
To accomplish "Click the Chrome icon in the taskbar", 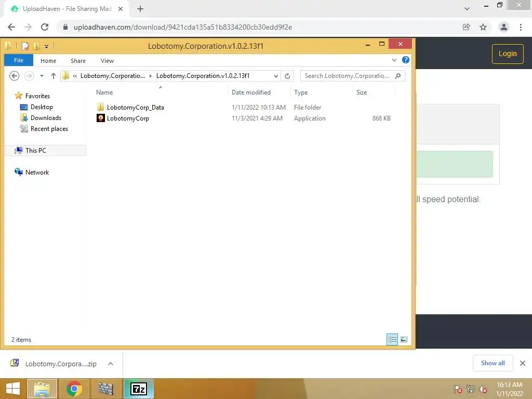I will [74, 389].
